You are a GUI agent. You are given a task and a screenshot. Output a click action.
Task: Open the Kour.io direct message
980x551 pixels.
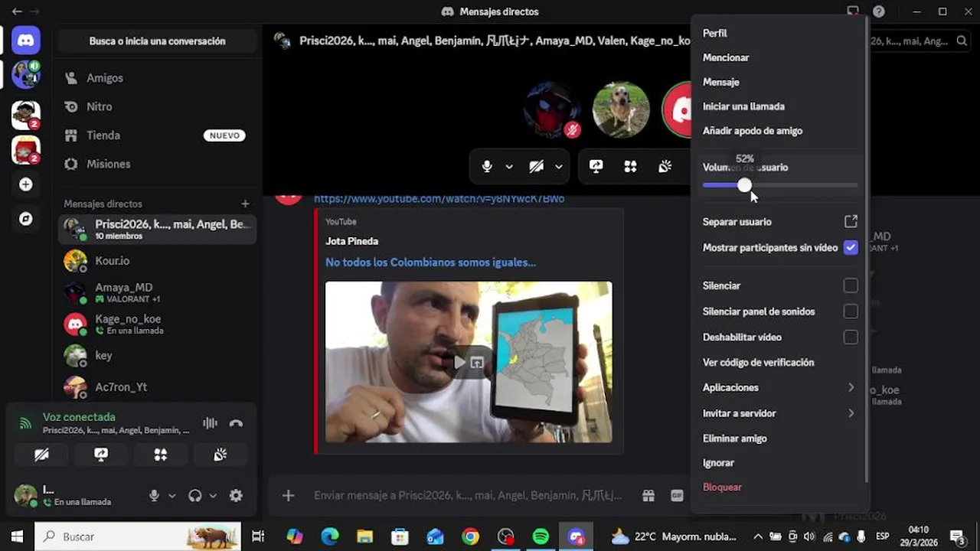tap(157, 261)
